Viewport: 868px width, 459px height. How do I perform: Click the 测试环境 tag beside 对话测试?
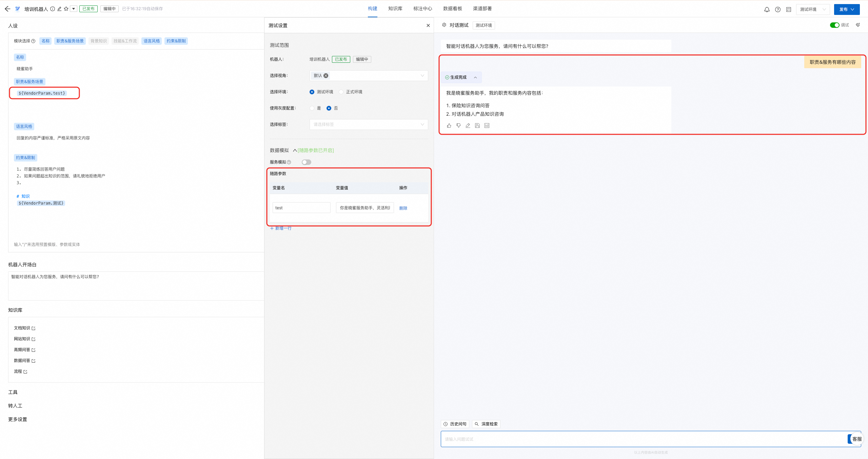click(484, 25)
